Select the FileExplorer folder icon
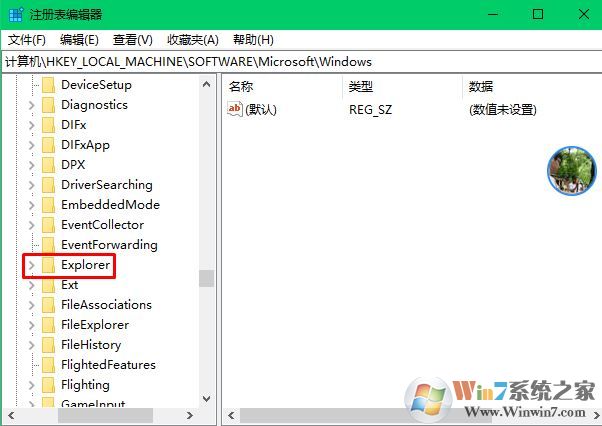602x426 pixels. click(x=48, y=325)
